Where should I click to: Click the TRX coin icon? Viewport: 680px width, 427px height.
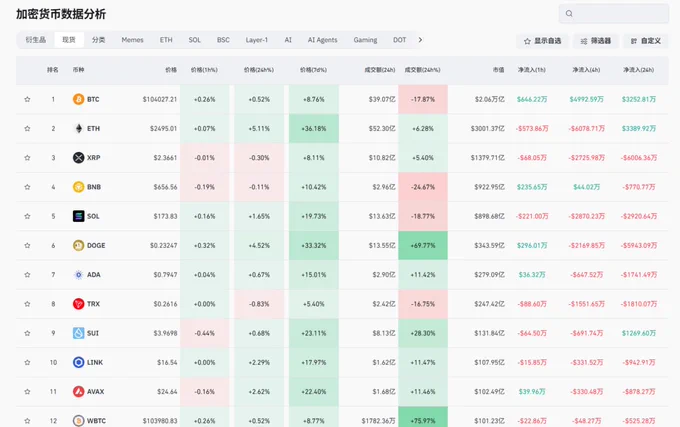pos(78,304)
